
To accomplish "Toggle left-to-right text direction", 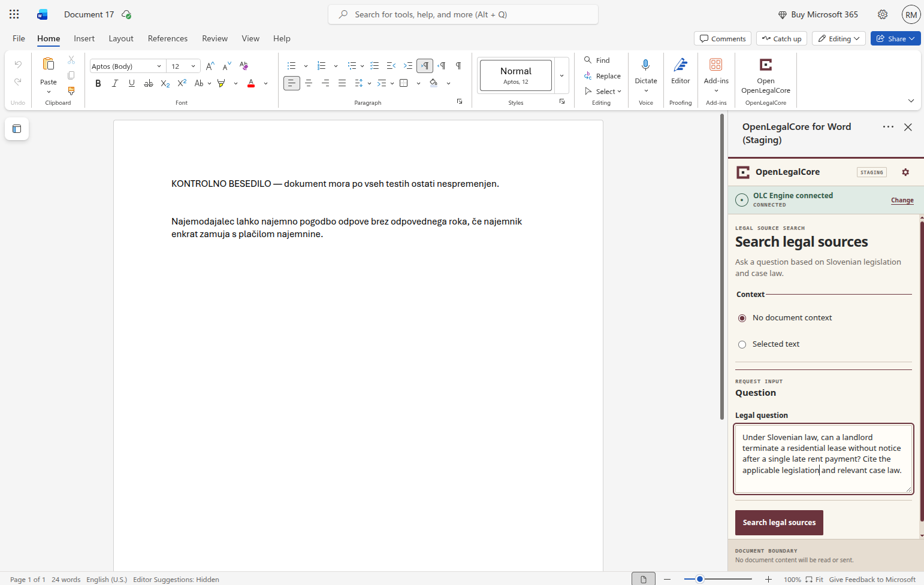I will [425, 66].
